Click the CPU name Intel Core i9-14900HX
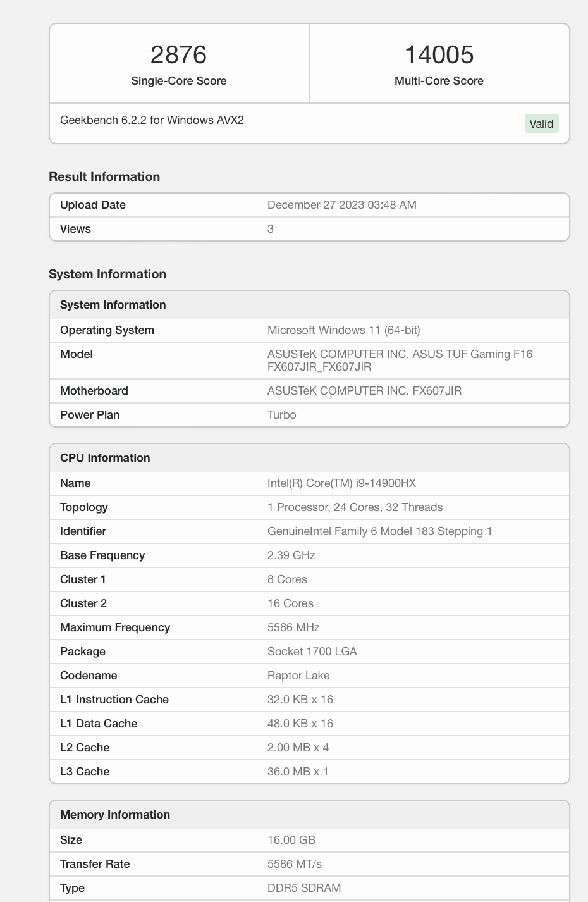588x902 pixels. (341, 483)
